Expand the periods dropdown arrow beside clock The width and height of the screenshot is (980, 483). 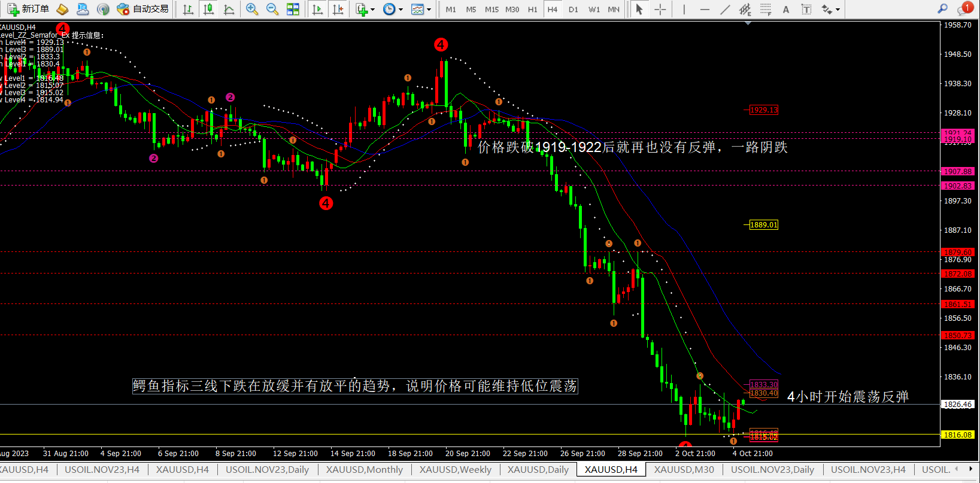click(401, 10)
